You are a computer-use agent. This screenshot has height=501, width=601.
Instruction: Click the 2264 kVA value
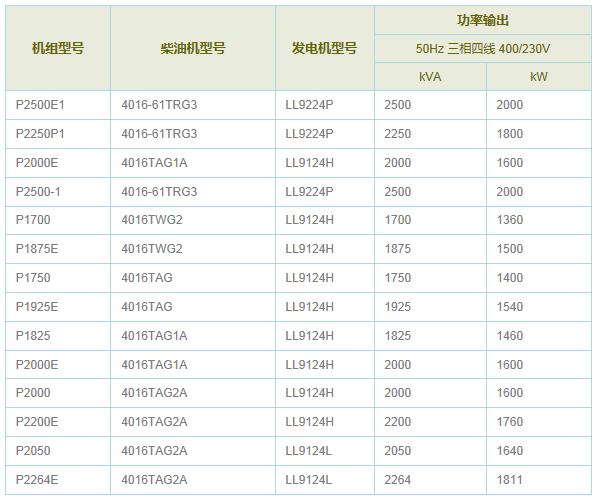(397, 480)
